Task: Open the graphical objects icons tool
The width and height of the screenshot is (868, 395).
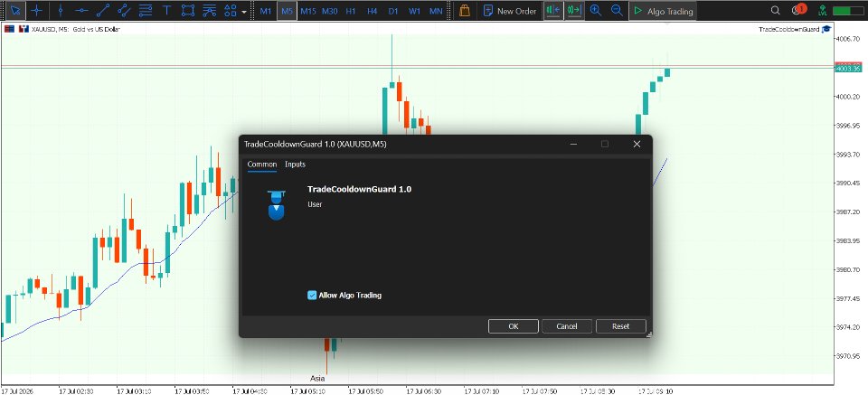Action: pos(230,11)
